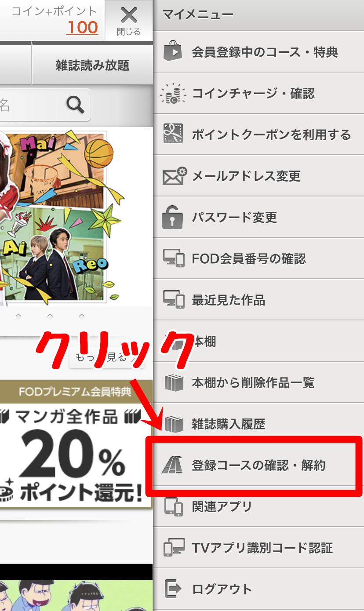Select TVアプリ識別コード認証 entry
Screen dimensions: 364x611
(x=258, y=547)
